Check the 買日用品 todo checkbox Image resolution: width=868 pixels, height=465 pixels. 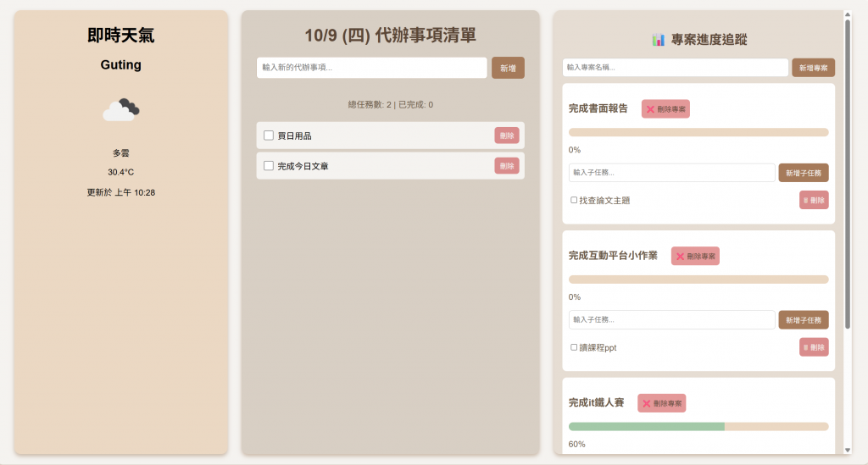[269, 136]
